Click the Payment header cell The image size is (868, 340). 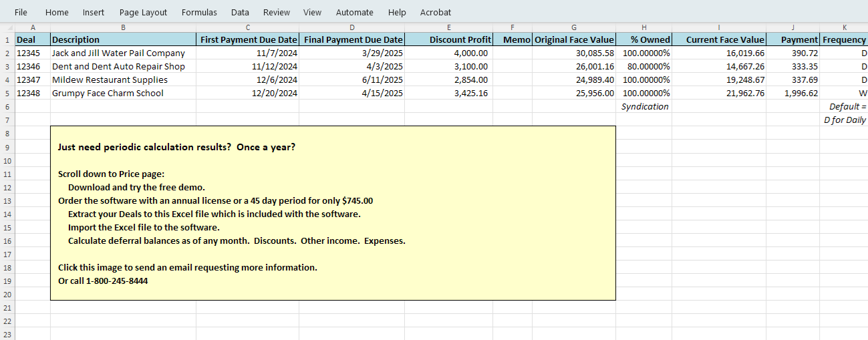[x=792, y=39]
